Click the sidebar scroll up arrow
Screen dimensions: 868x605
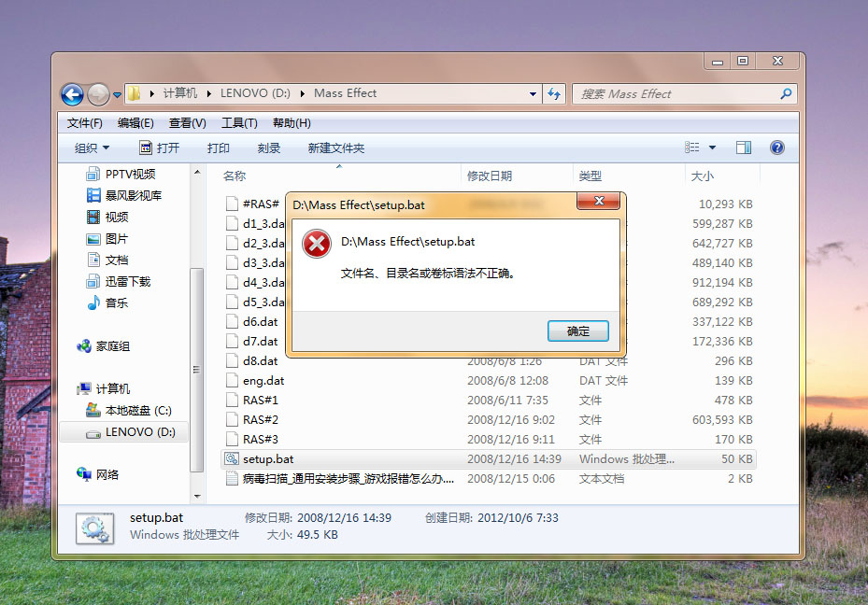(197, 172)
